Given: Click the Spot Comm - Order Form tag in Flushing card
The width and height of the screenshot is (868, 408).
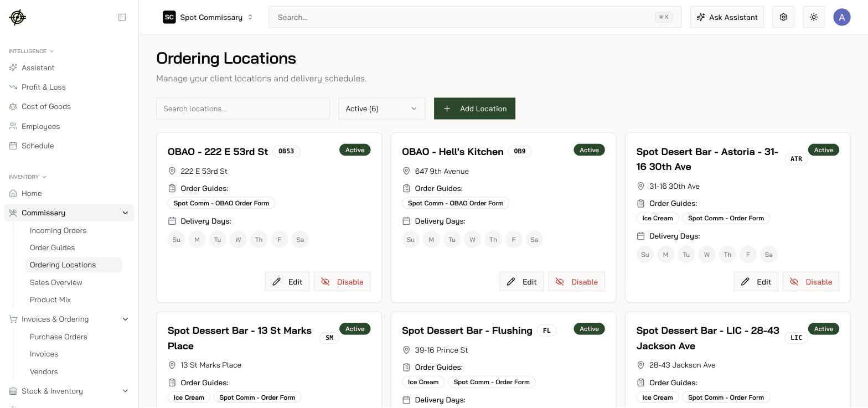Looking at the screenshot, I should [492, 382].
